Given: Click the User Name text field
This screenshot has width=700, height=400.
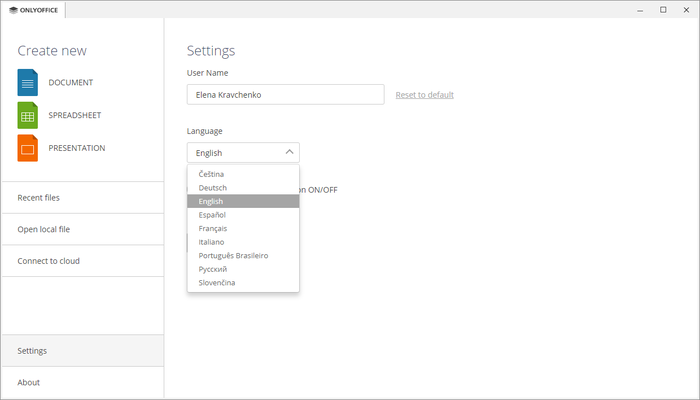Looking at the screenshot, I should (285, 95).
